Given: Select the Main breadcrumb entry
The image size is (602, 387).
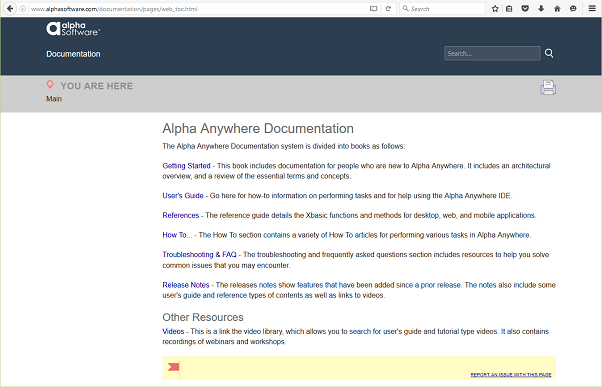Looking at the screenshot, I should pos(54,99).
